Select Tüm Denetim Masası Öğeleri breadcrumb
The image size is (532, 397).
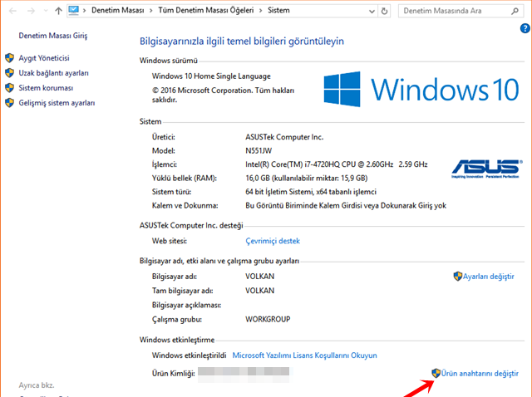(206, 11)
